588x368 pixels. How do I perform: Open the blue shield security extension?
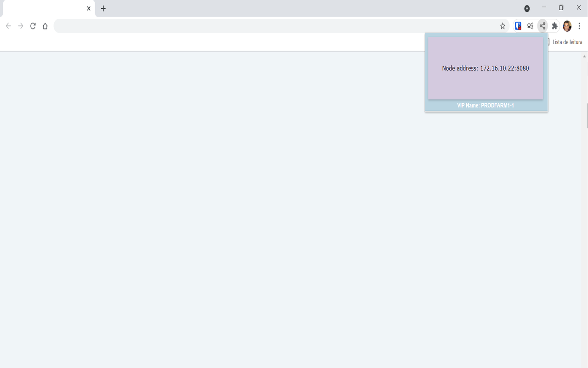click(x=518, y=26)
